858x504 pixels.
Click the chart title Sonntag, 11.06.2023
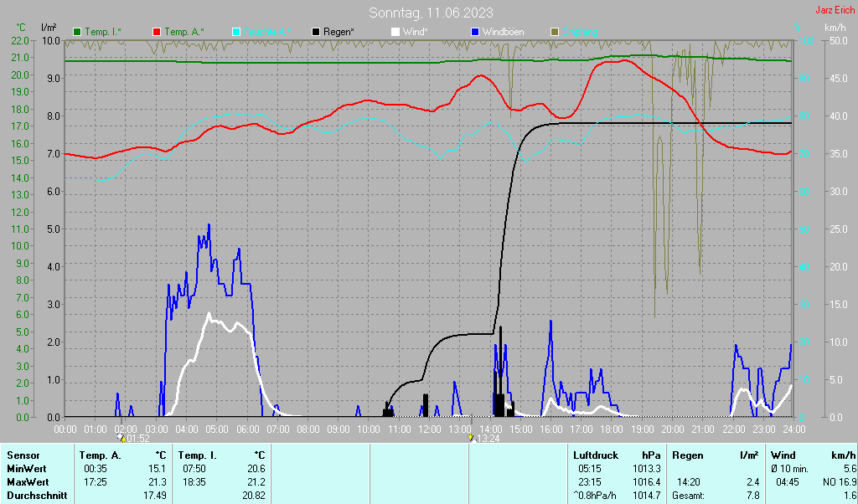point(431,13)
